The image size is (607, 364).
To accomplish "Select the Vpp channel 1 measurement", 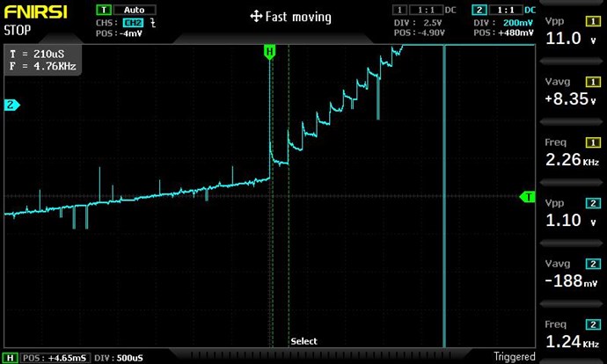I will click(x=572, y=32).
